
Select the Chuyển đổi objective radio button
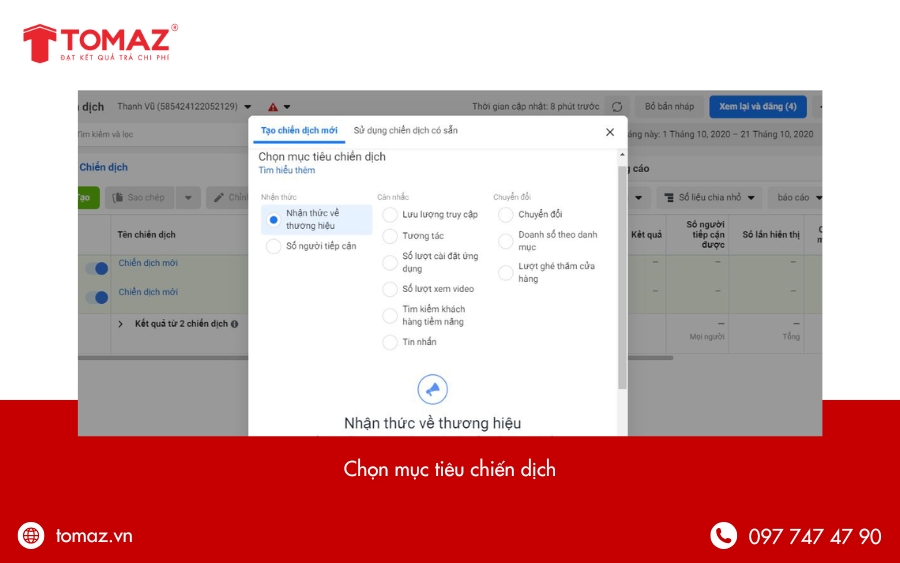click(x=506, y=214)
